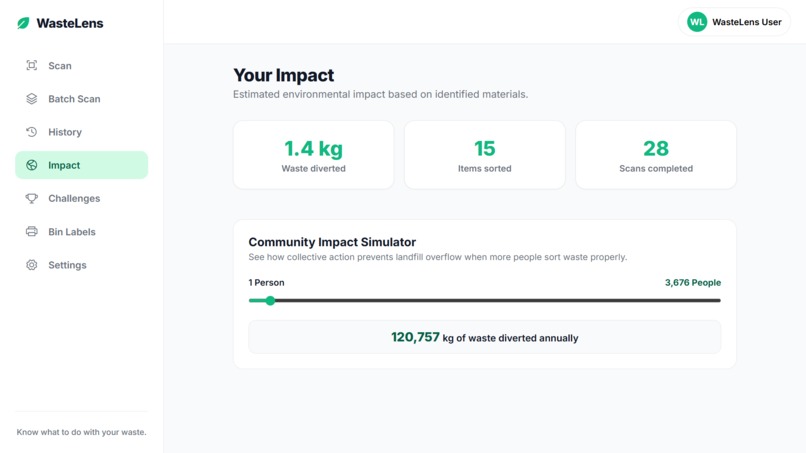This screenshot has width=806, height=453.
Task: Open the WasteLens User profile button
Action: coord(734,22)
